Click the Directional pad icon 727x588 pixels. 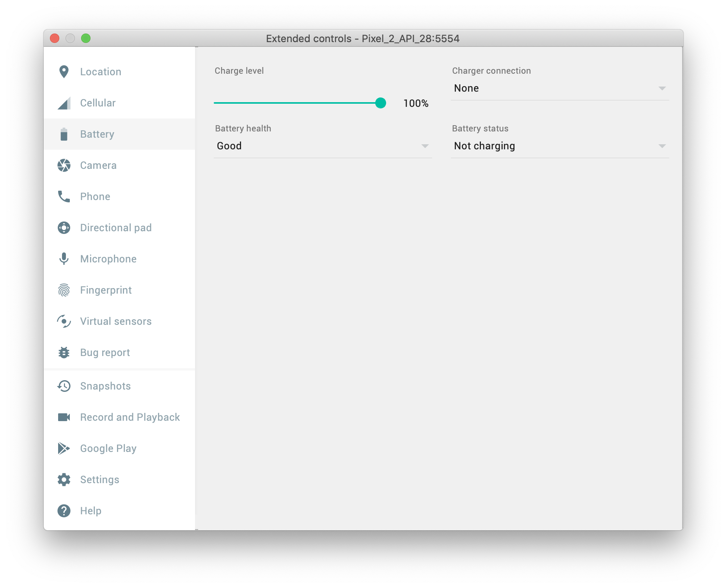(64, 228)
